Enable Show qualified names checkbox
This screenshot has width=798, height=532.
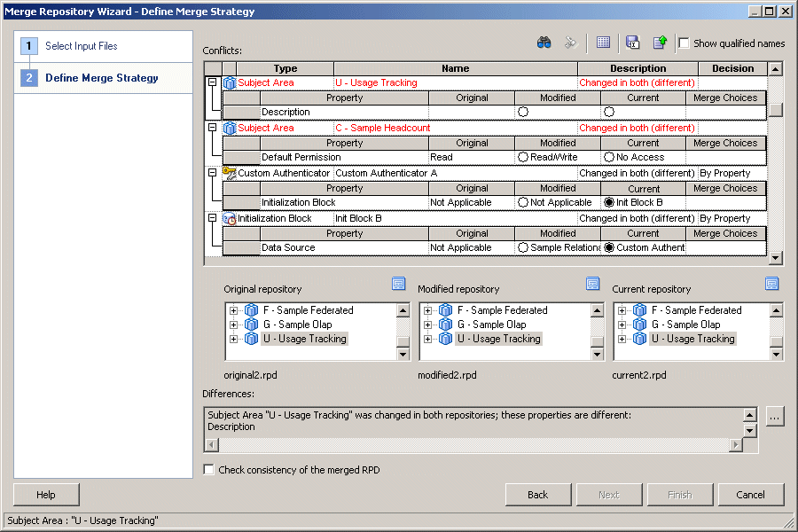684,43
